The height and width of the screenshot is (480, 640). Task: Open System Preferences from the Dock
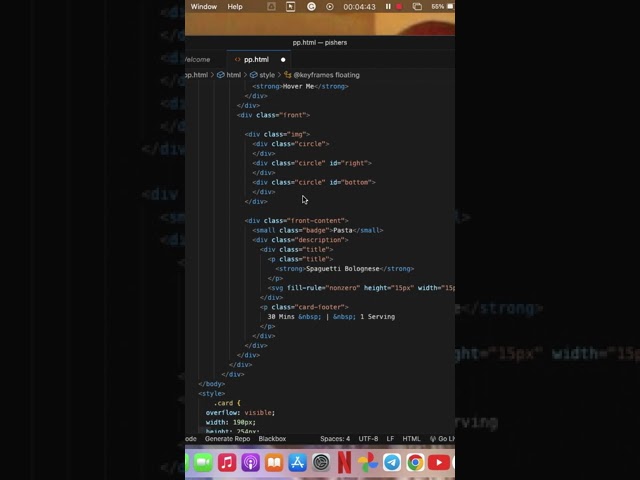coord(321,462)
